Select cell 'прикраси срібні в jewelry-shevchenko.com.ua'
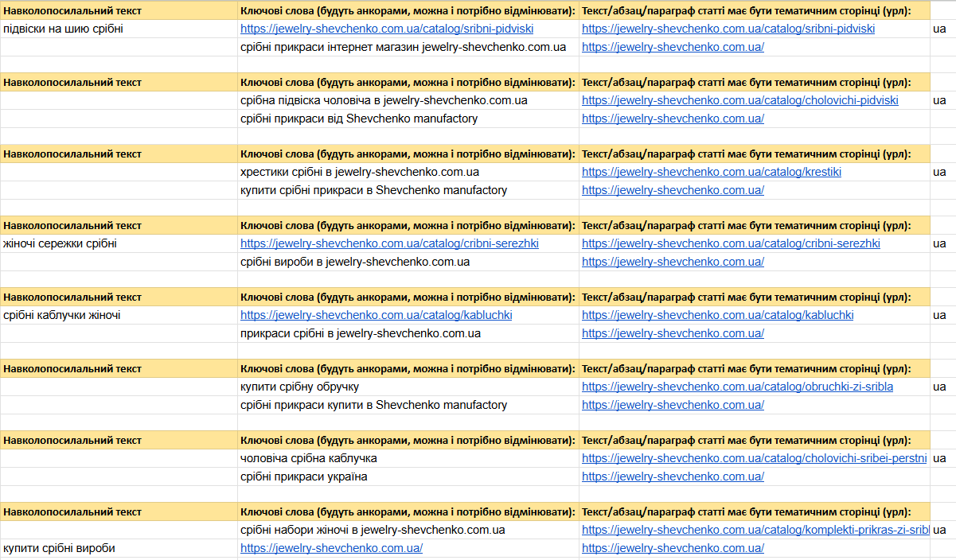The width and height of the screenshot is (956, 560). 408,333
